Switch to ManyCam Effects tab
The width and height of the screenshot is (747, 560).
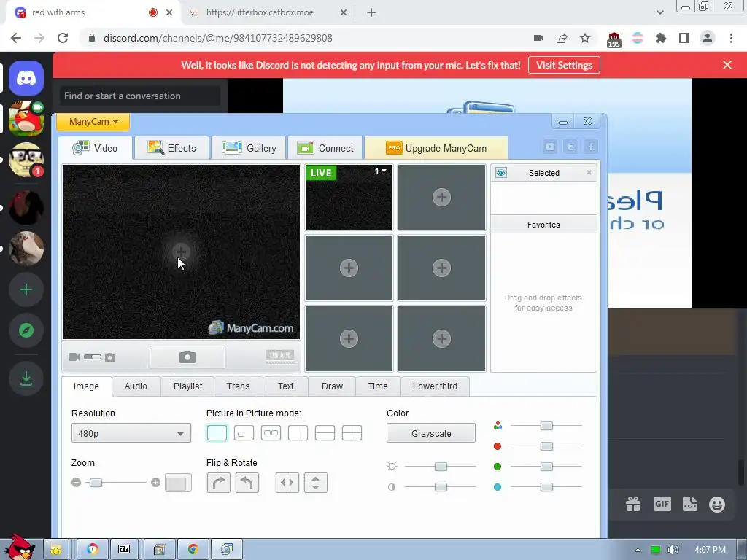(171, 148)
